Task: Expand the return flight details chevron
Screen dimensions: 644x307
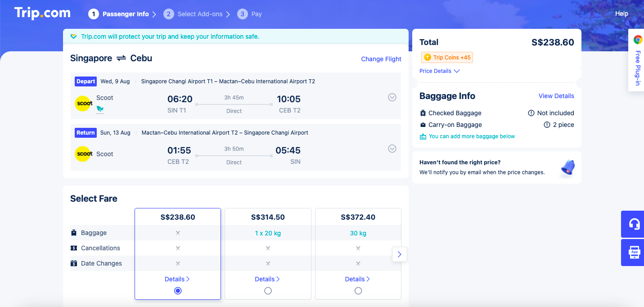Action: [392, 149]
